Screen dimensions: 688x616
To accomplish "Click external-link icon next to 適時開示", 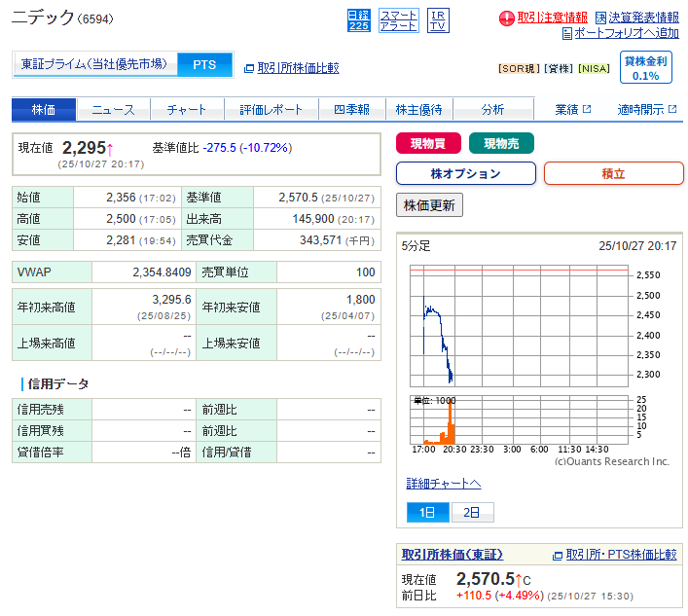I will point(672,109).
